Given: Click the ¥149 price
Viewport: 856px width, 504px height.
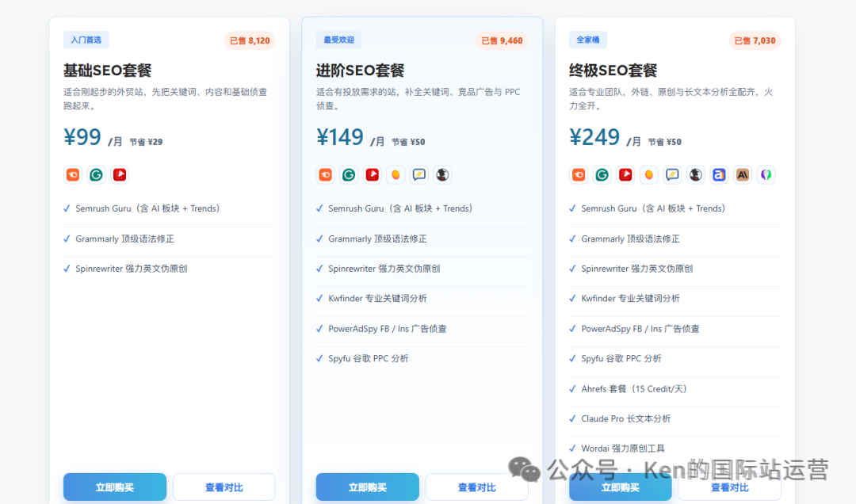Looking at the screenshot, I should tap(340, 136).
